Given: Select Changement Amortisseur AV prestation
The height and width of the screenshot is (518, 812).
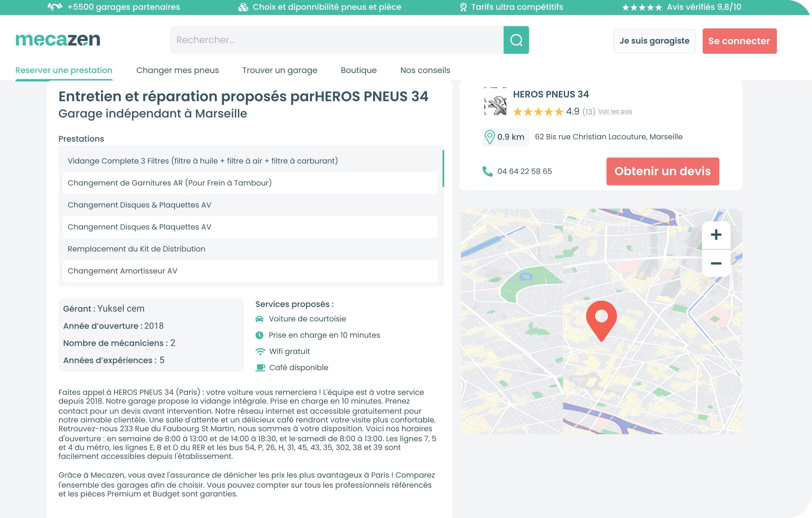Looking at the screenshot, I should click(x=250, y=271).
